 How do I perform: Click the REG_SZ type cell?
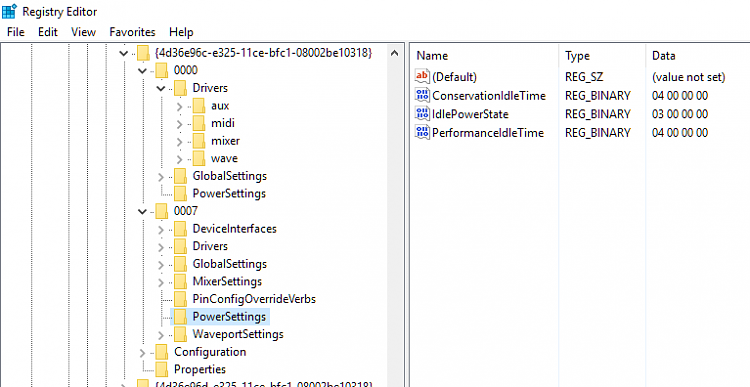coord(584,77)
